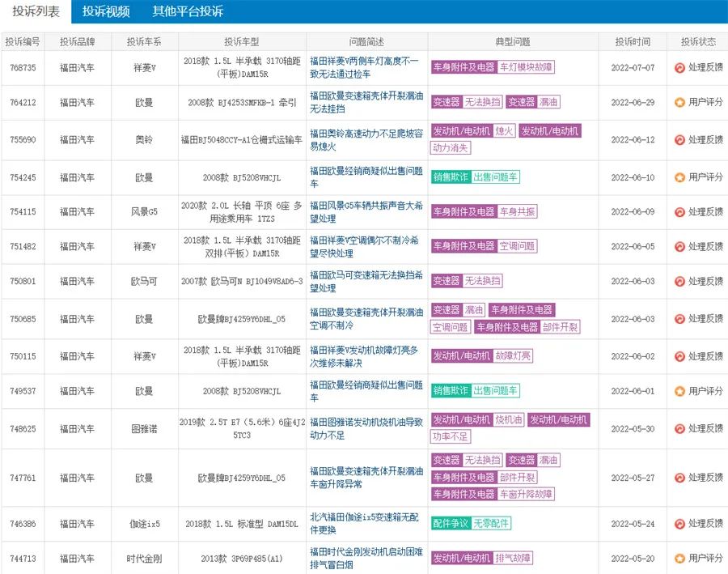Click status icon for complaint 754115

679,212
